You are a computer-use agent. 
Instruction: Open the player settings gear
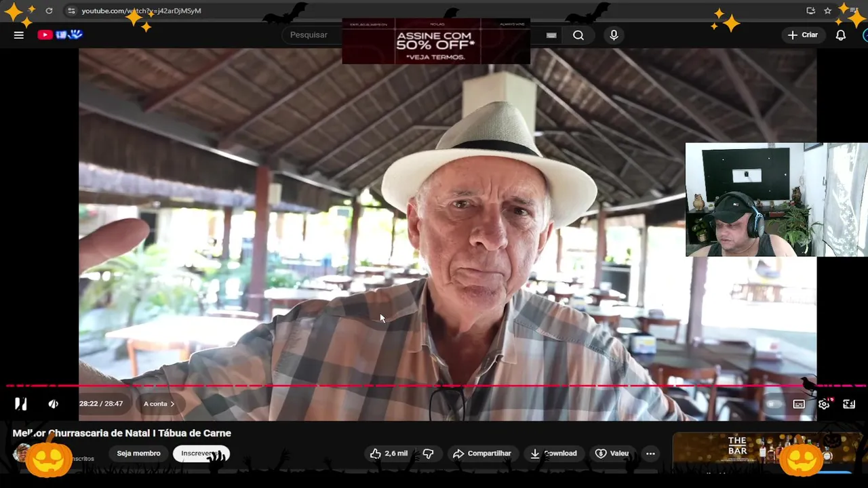[824, 404]
